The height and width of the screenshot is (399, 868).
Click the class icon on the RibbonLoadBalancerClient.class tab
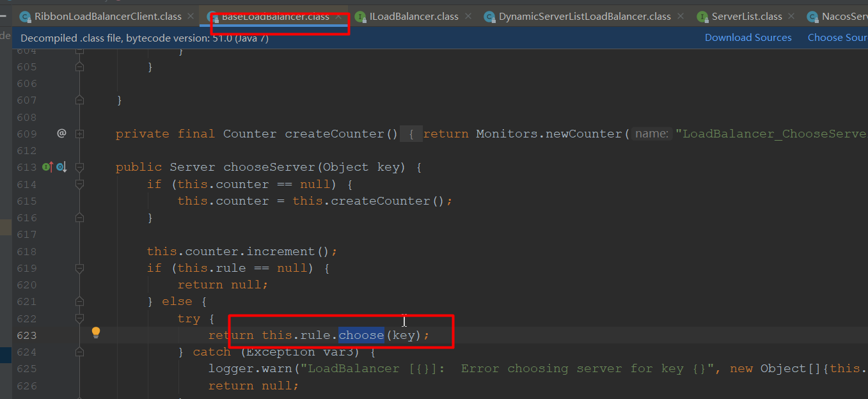[25, 17]
